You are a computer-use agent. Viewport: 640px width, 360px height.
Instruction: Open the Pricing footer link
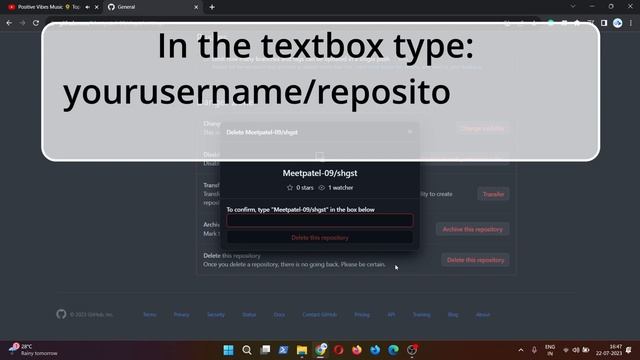(362, 315)
